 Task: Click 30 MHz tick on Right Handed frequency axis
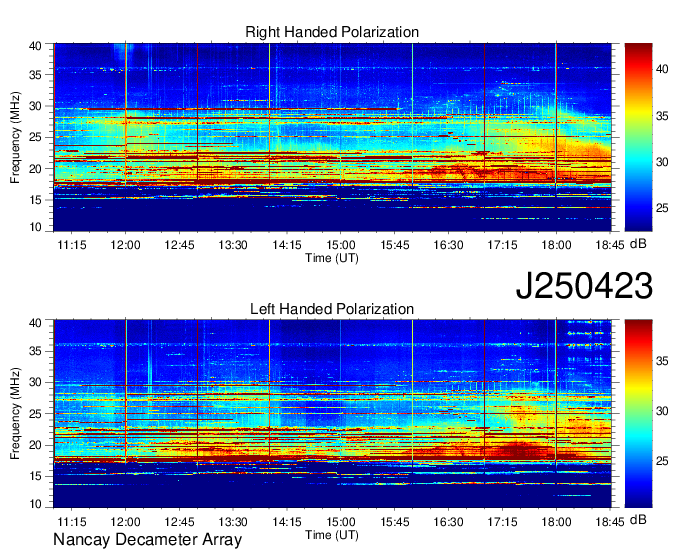pyautogui.click(x=35, y=106)
